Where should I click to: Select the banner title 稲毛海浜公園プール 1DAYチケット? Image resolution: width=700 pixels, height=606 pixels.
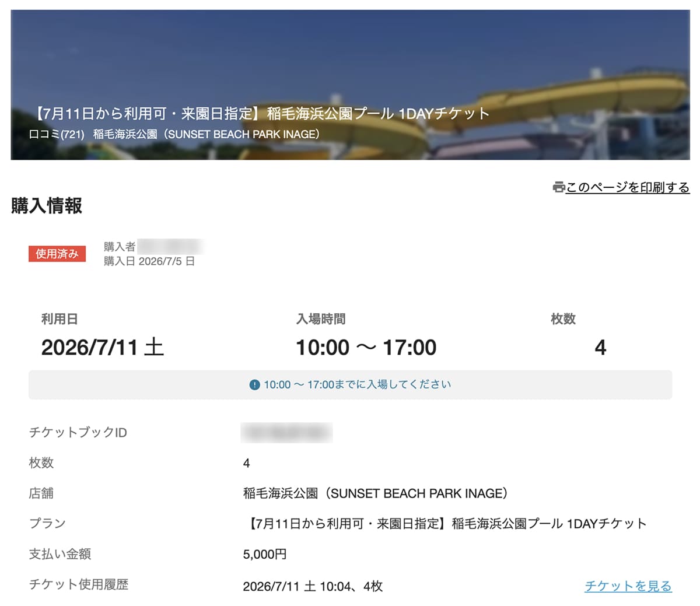pos(378,113)
